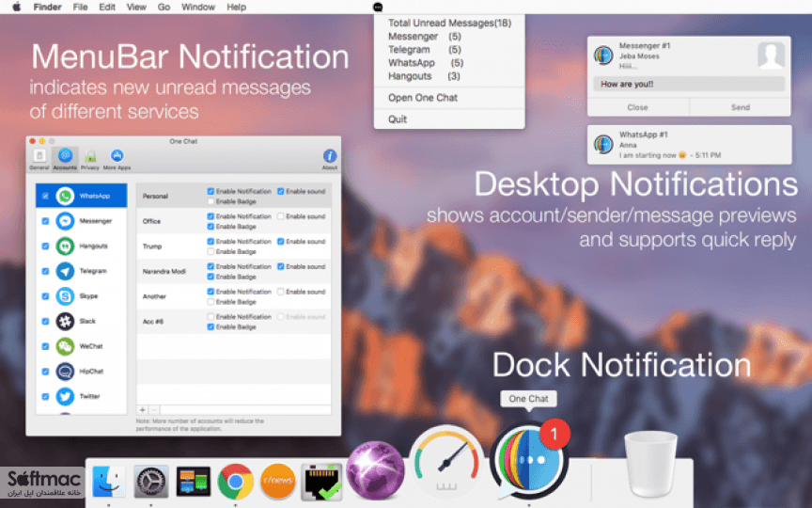Open Finder from the dock
Viewport: 812px width, 508px height.
(x=109, y=481)
